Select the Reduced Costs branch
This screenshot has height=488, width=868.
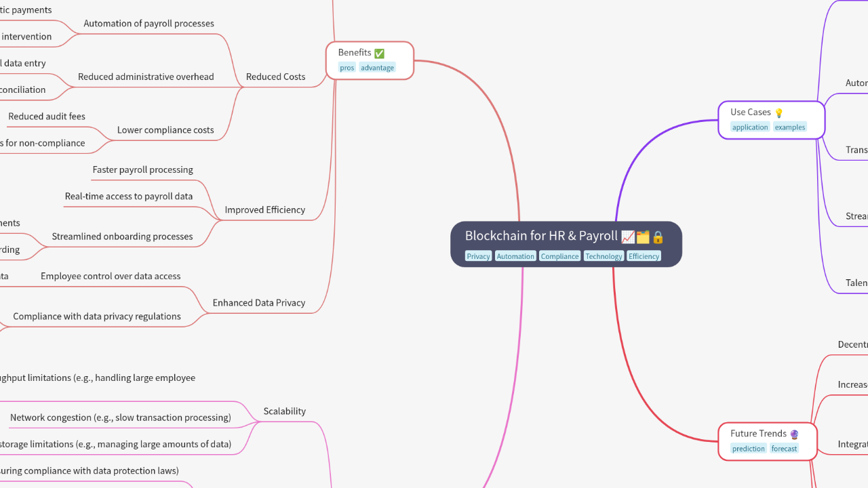275,77
